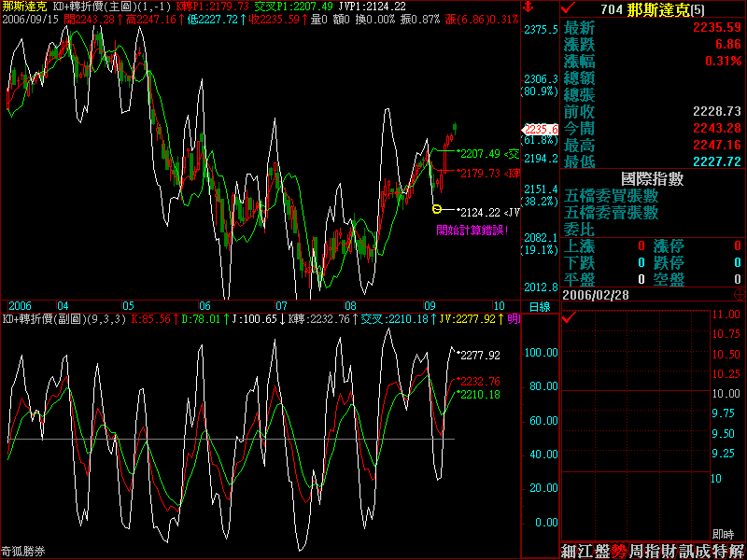Click the red 2235.6 price tag on axis
747x560 pixels.
coord(541,129)
